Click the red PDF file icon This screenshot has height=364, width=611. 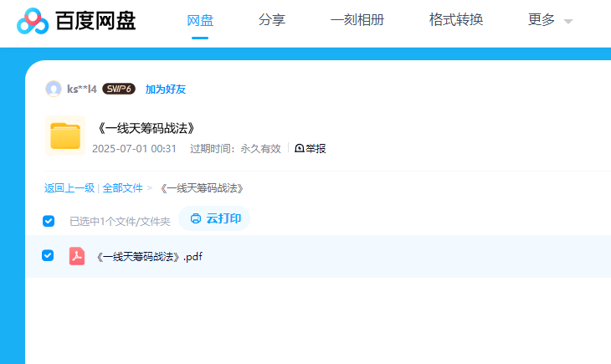point(77,256)
